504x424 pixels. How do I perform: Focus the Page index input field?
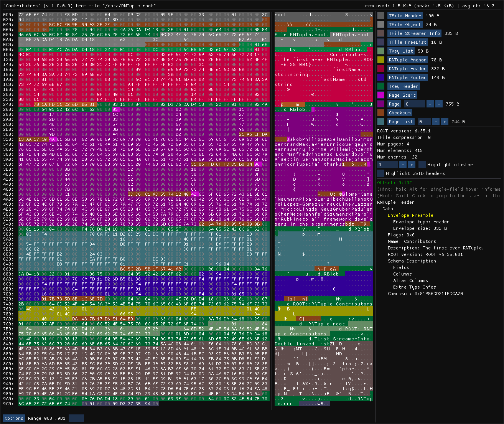coord(414,104)
